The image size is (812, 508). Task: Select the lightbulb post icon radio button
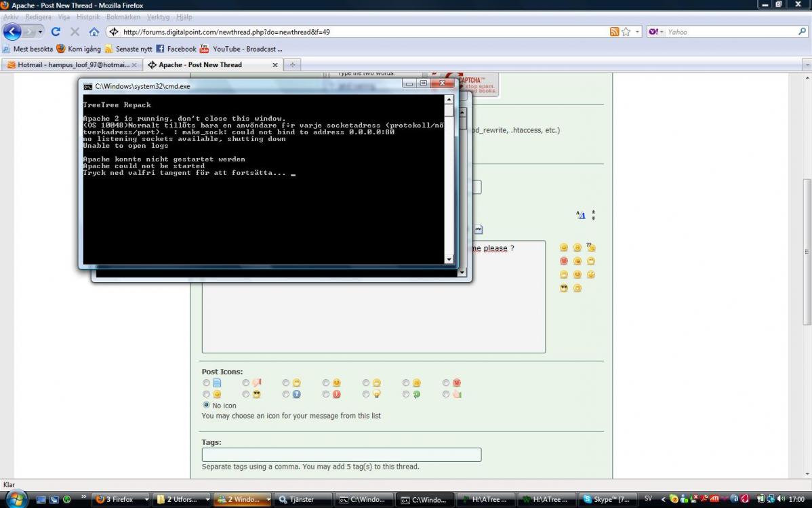tap(366, 394)
